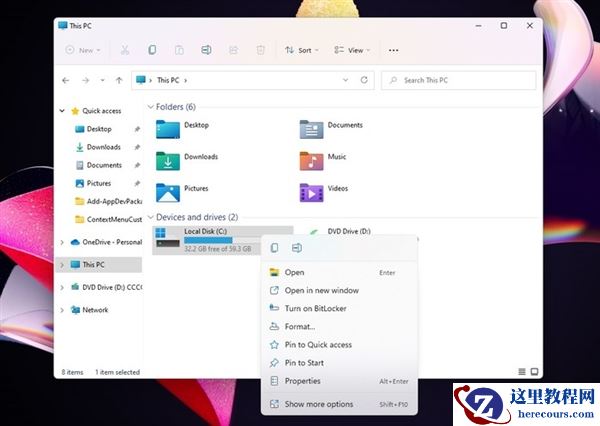The width and height of the screenshot is (600, 426).
Task: Expand address bar history chevron
Action: 345,80
